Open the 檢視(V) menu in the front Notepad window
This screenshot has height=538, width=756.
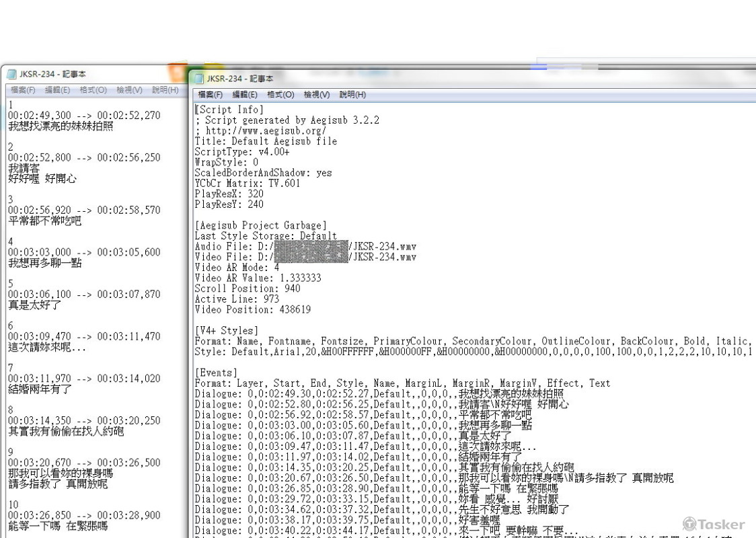click(x=316, y=95)
